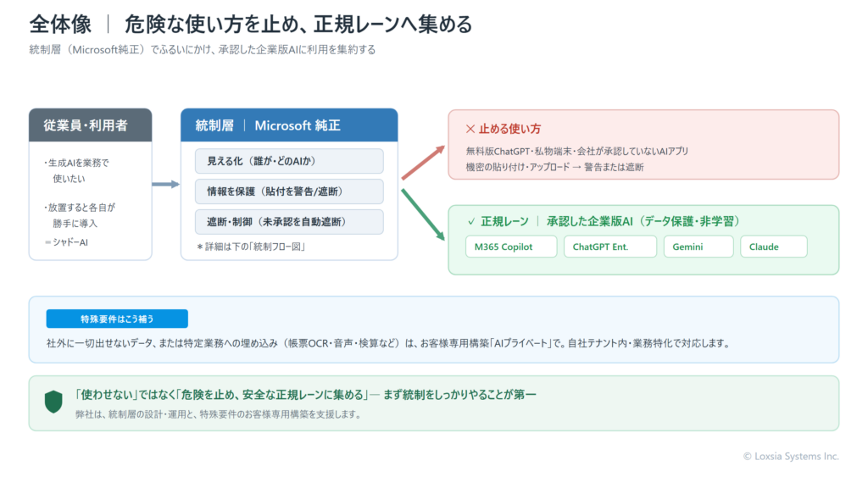The height and width of the screenshot is (477, 868).
Task: Click the note ＊詳細は下の「統制フロー図」
Action: point(251,247)
